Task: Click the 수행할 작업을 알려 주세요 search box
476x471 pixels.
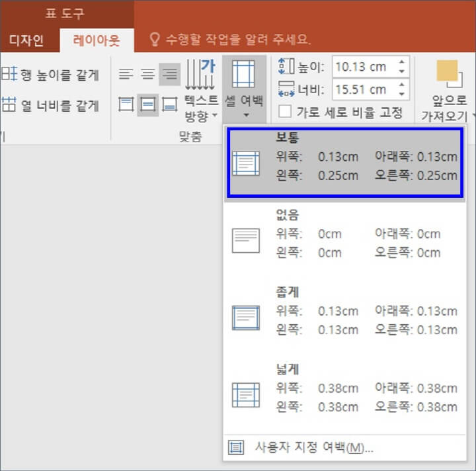Action: click(x=238, y=40)
